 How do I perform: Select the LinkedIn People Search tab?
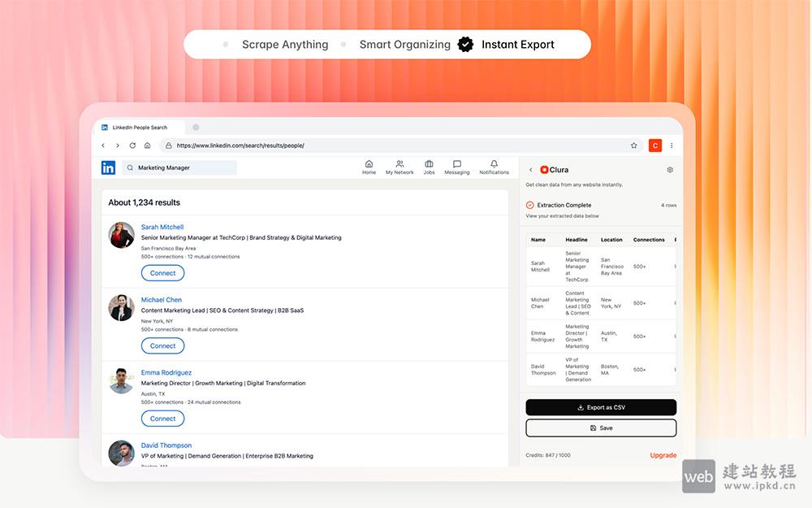click(x=140, y=128)
